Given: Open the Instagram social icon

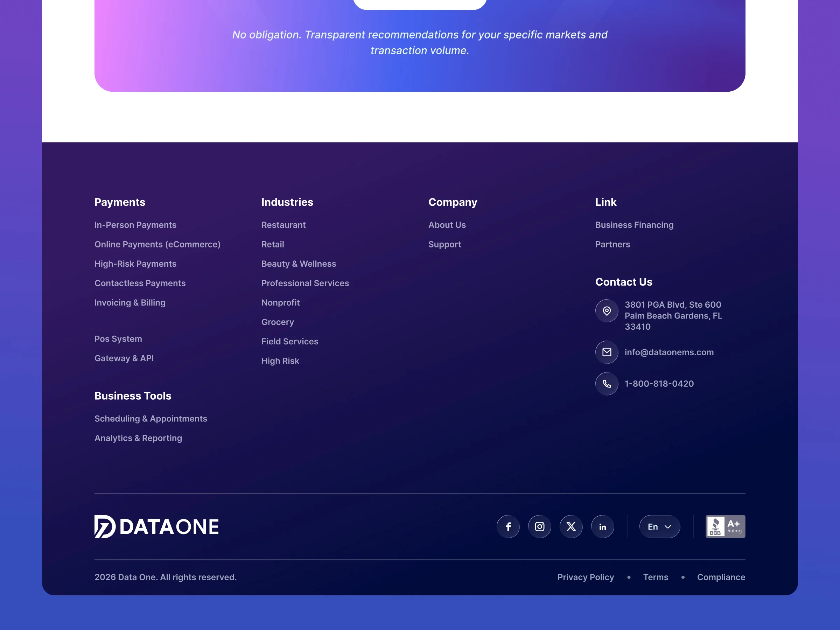Looking at the screenshot, I should tap(540, 526).
